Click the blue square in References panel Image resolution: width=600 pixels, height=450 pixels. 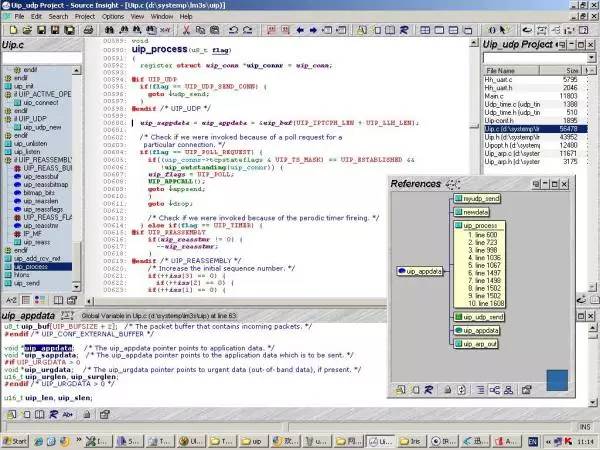557,380
